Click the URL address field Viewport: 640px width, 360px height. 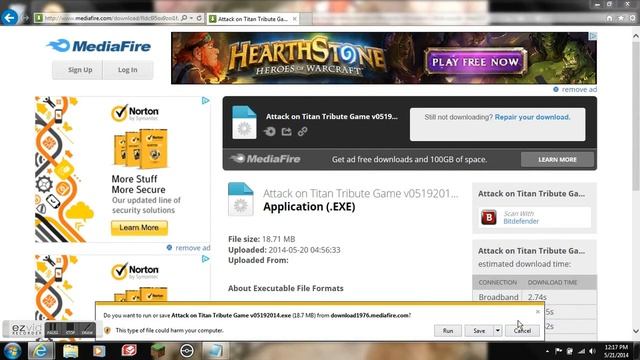(x=111, y=18)
